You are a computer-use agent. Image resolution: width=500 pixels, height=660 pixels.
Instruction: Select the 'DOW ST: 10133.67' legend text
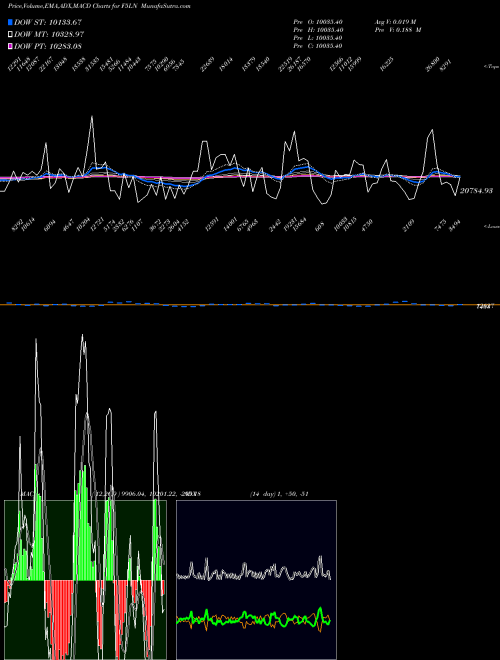(48, 22)
